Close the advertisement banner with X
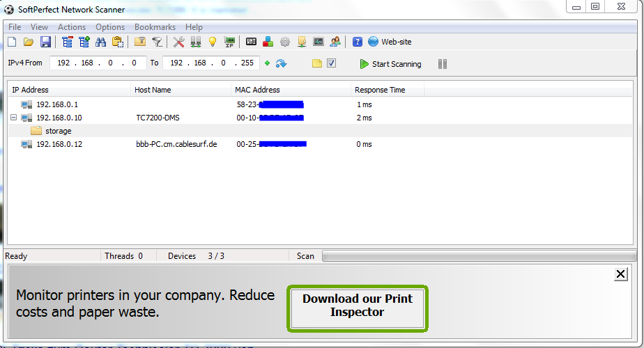This screenshot has height=348, width=644. coord(620,274)
